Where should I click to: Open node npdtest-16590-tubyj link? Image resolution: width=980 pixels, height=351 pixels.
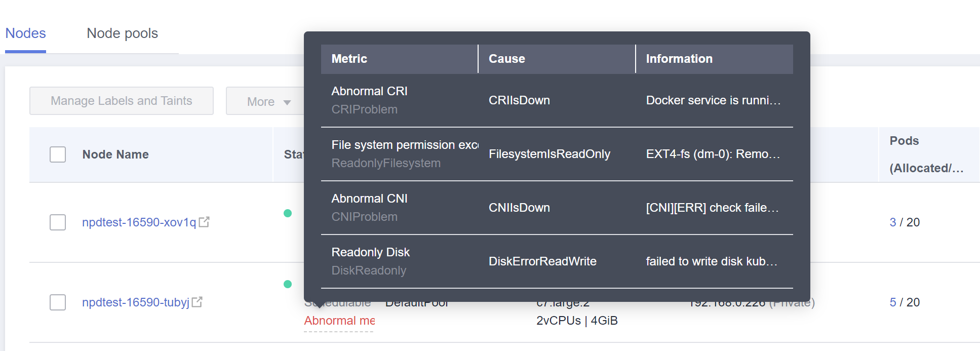click(x=136, y=302)
